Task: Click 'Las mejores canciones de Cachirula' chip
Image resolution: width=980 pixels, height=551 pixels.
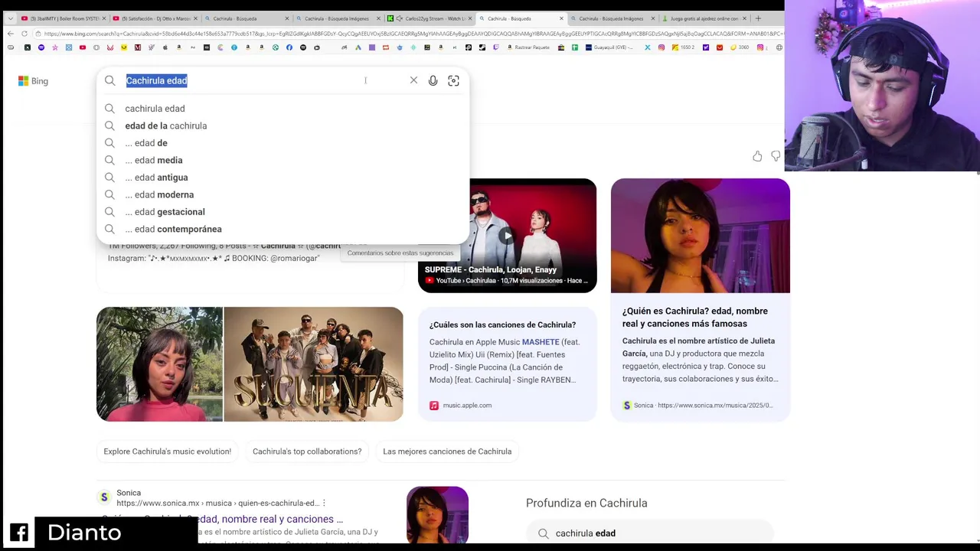Action: 447,452
